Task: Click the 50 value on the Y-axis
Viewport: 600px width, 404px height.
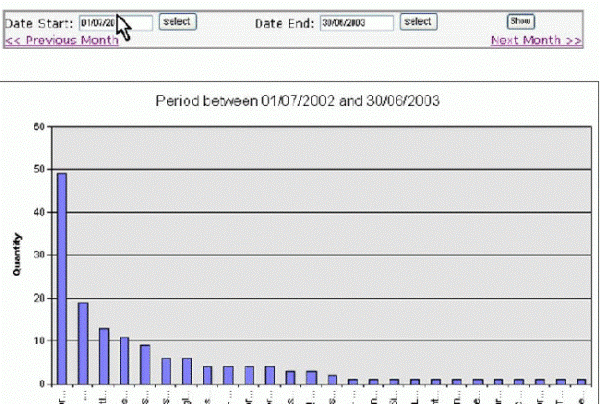Action: pyautogui.click(x=37, y=170)
